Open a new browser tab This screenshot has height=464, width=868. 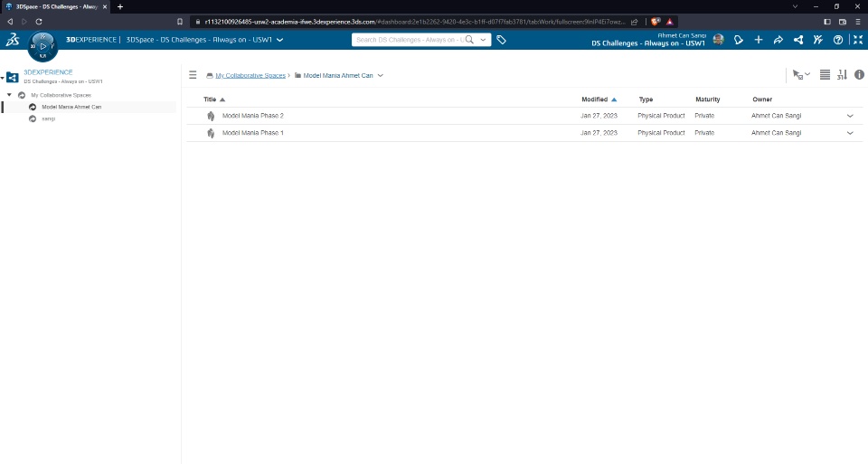pos(120,6)
